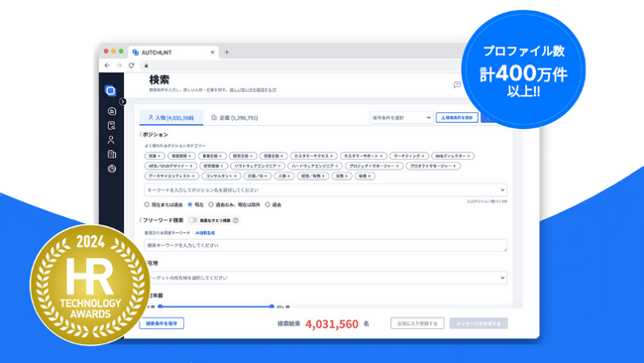Add the プロジェクトマネージャー position tag
The width and height of the screenshot is (644, 363).
click(x=374, y=166)
